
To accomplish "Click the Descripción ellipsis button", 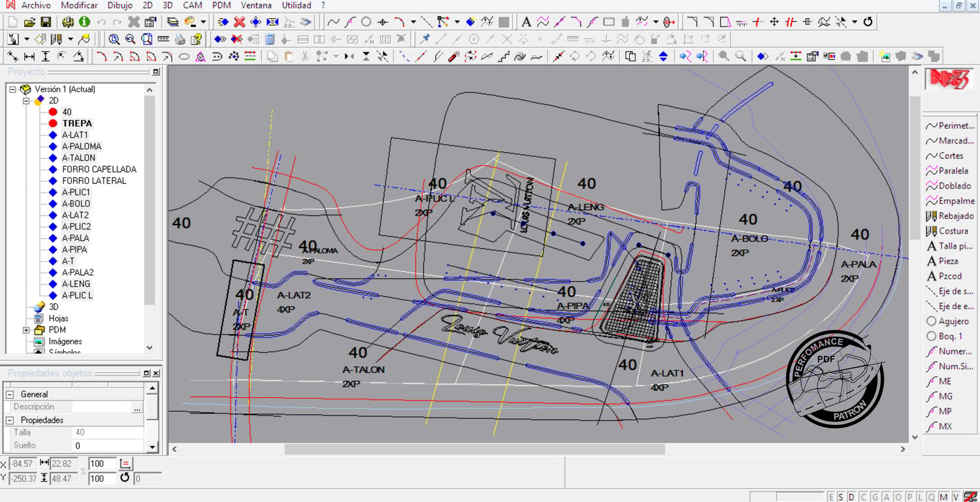I will pyautogui.click(x=137, y=407).
